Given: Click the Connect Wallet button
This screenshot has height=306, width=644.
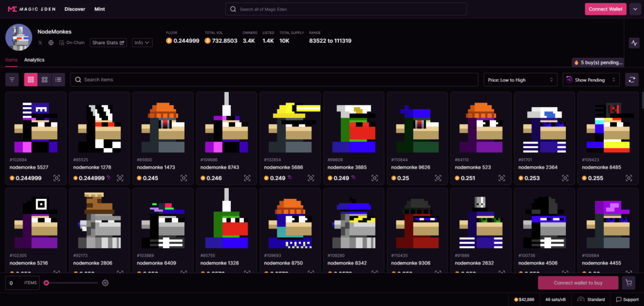Looking at the screenshot, I should click(606, 9).
